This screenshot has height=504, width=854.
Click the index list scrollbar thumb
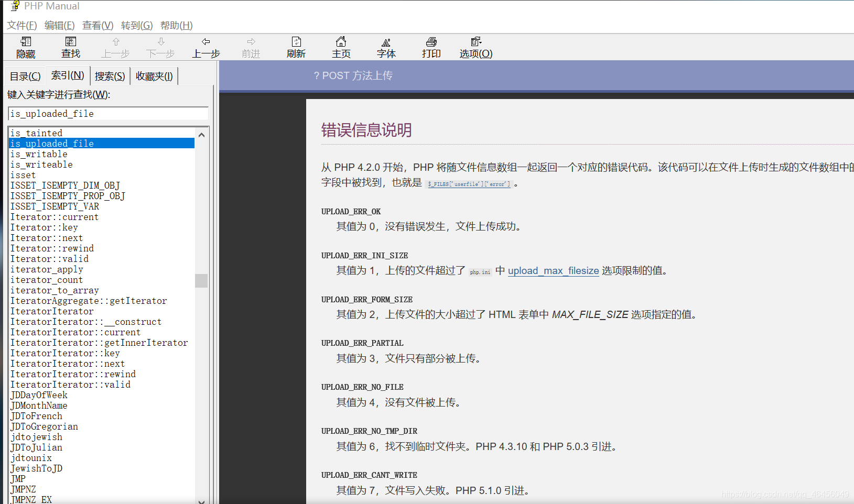coord(201,280)
